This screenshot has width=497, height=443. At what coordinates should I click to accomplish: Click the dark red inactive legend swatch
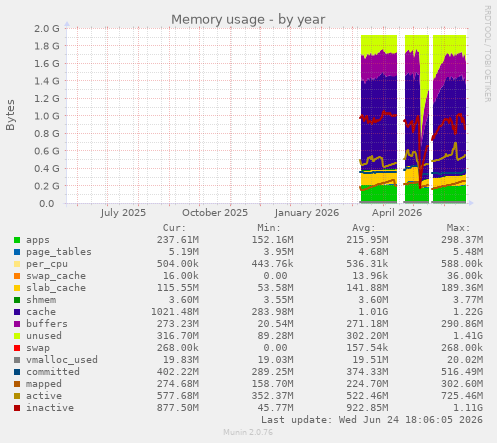pyautogui.click(x=17, y=408)
